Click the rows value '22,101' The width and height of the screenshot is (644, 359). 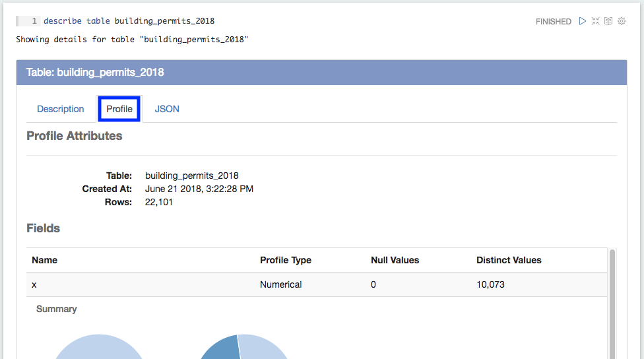[x=158, y=202]
